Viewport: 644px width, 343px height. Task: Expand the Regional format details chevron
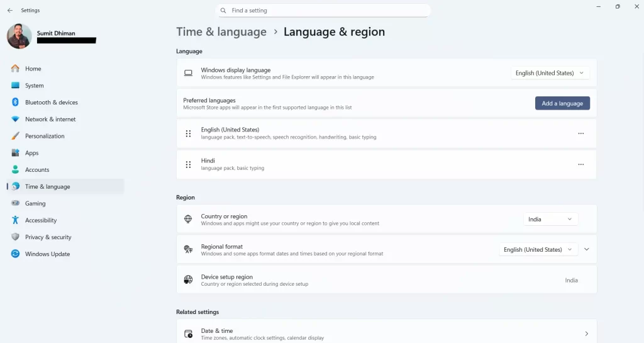pyautogui.click(x=586, y=250)
